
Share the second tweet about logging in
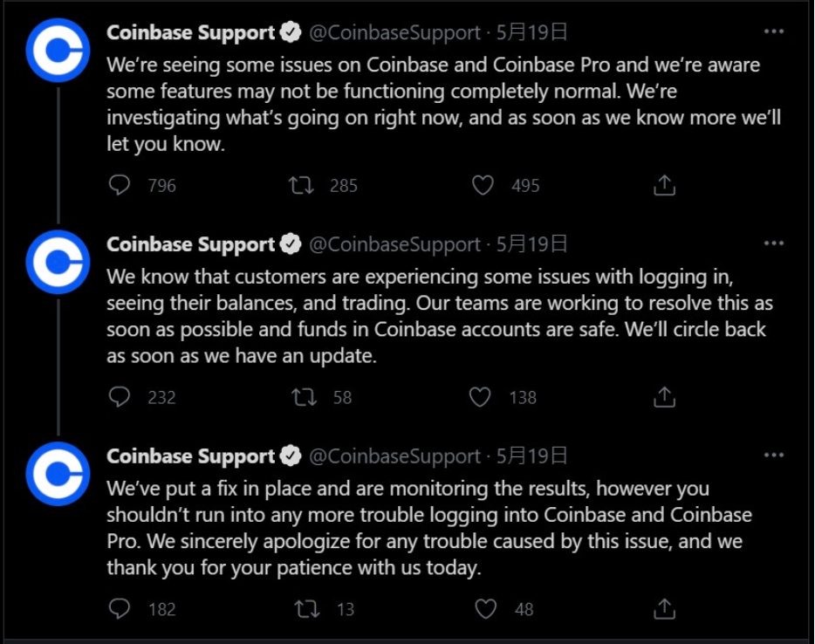(x=664, y=397)
